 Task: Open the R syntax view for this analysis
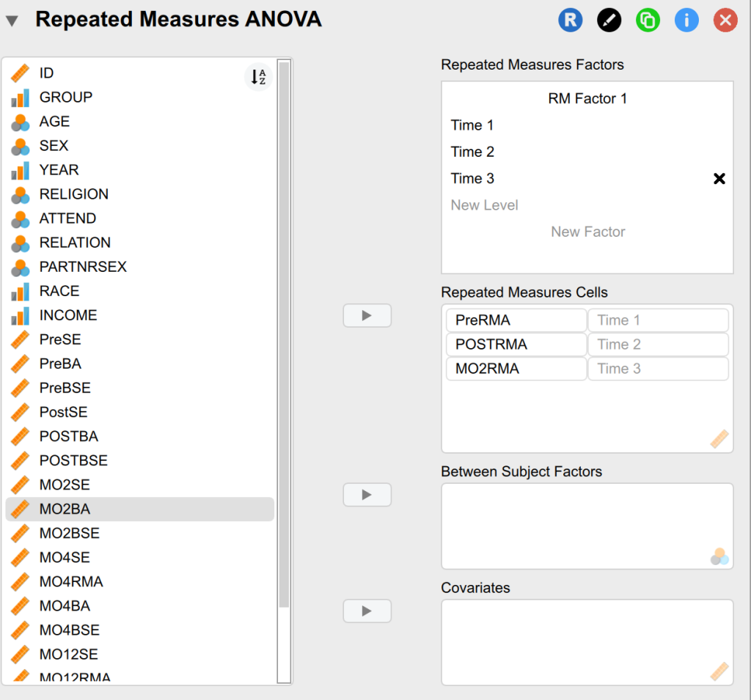[x=570, y=20]
